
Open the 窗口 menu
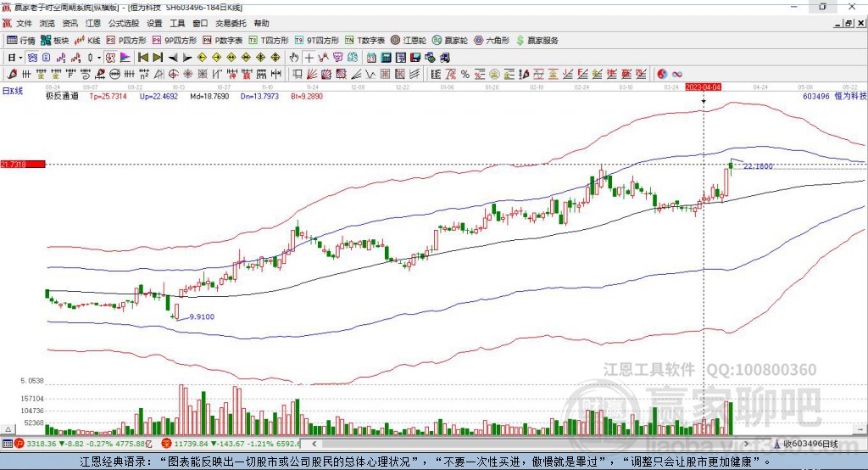pos(200,23)
